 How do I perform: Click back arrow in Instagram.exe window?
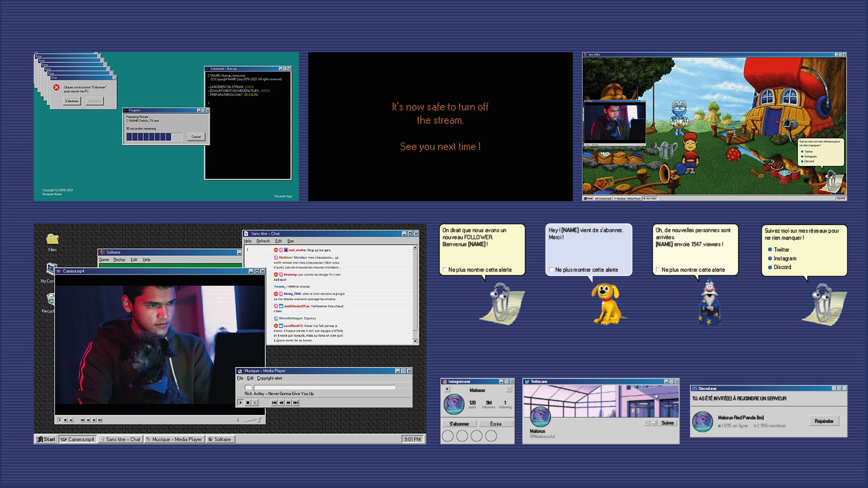447,389
